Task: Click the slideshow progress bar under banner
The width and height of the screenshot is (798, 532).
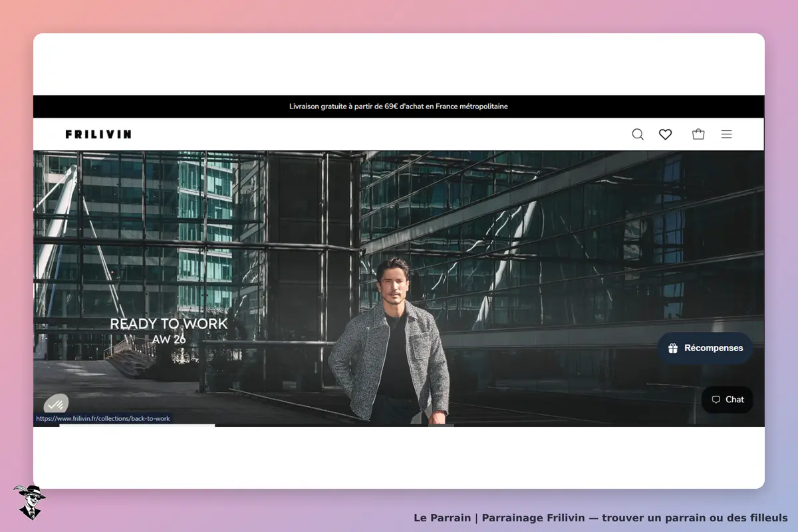Action: 137,425
